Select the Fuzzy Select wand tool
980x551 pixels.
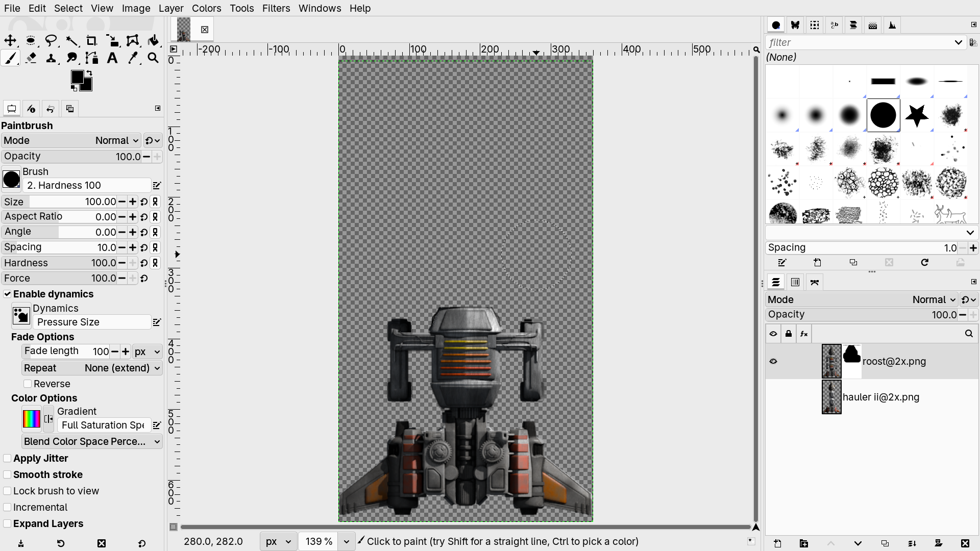point(71,41)
